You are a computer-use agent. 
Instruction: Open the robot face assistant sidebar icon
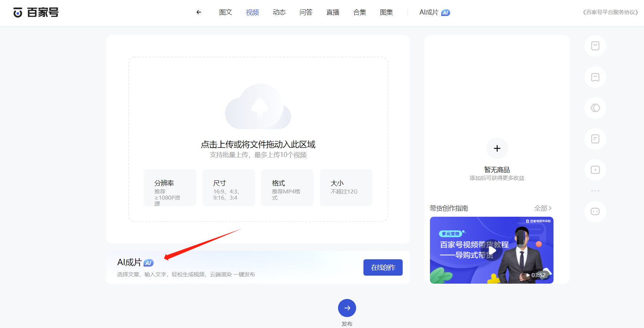tap(595, 212)
